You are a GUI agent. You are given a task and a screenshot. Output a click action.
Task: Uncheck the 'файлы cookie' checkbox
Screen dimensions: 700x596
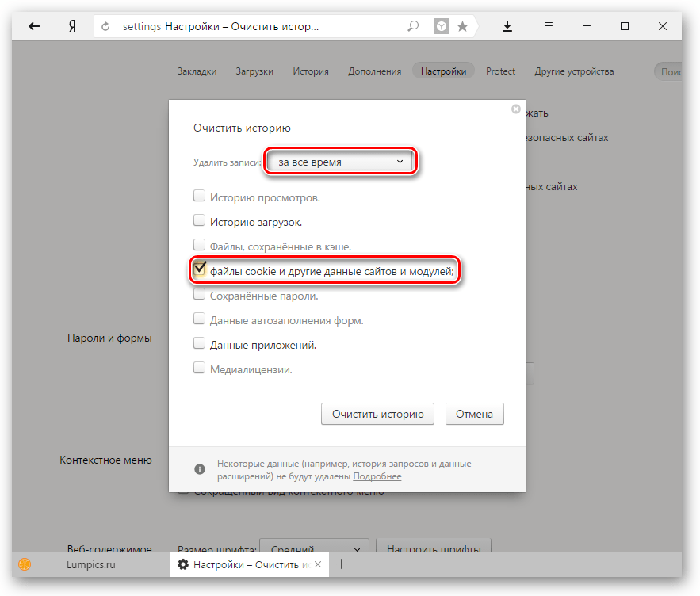tap(200, 270)
